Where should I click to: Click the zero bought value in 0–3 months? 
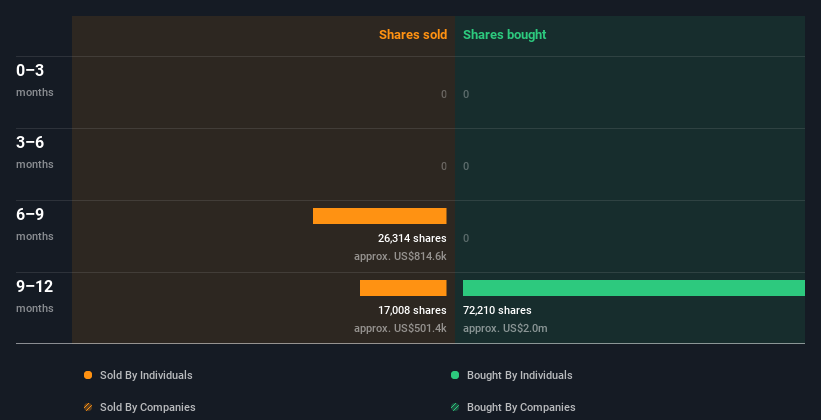[x=466, y=94]
